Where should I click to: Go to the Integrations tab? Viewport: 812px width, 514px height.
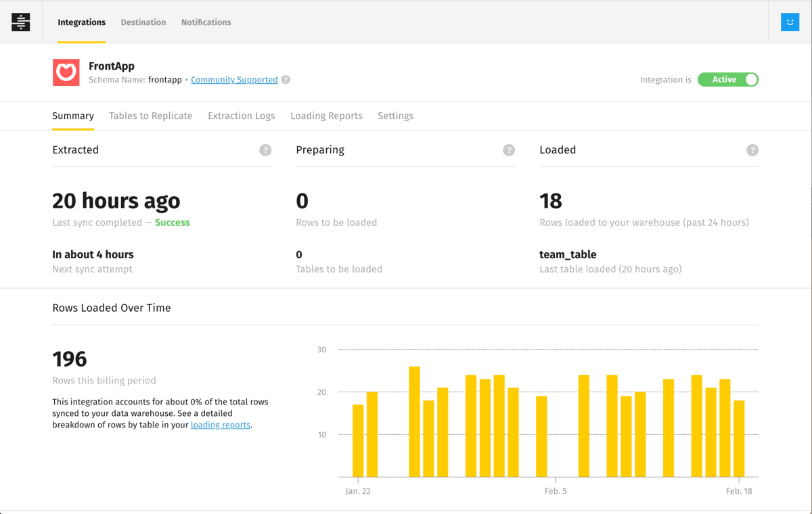[82, 22]
